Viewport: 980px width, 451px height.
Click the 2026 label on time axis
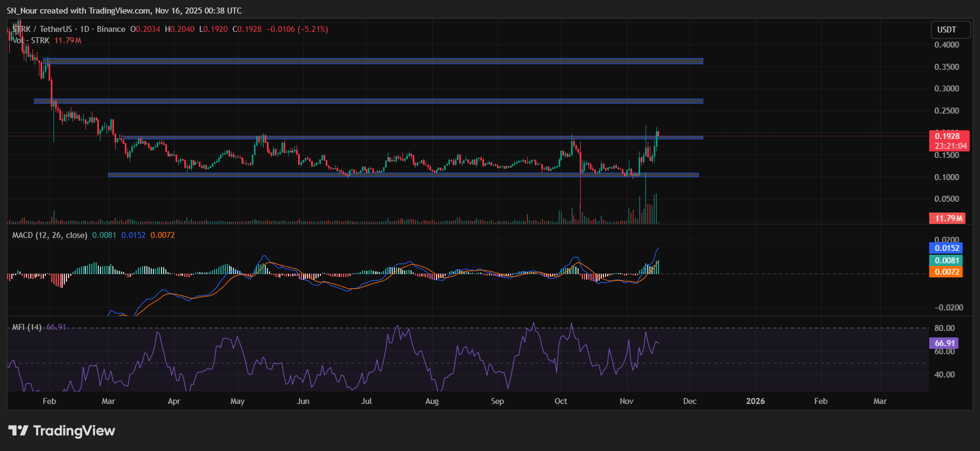coord(755,401)
